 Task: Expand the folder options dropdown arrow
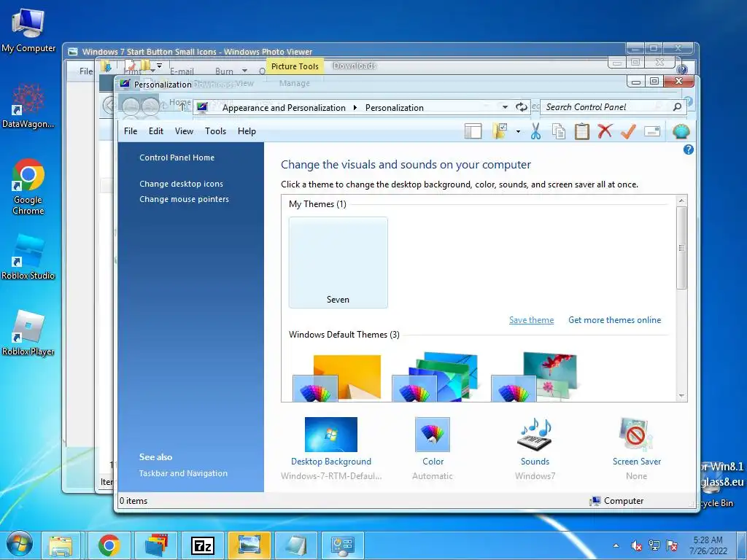click(518, 131)
